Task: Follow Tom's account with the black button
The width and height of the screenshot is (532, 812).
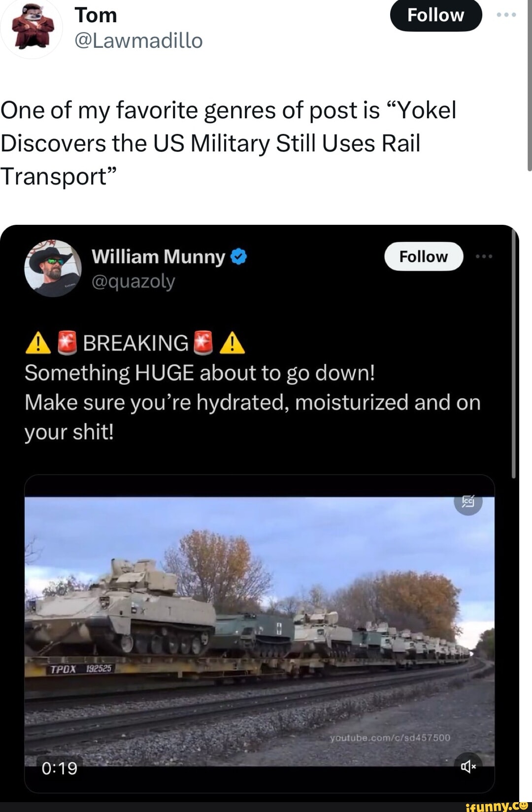Action: click(x=436, y=15)
